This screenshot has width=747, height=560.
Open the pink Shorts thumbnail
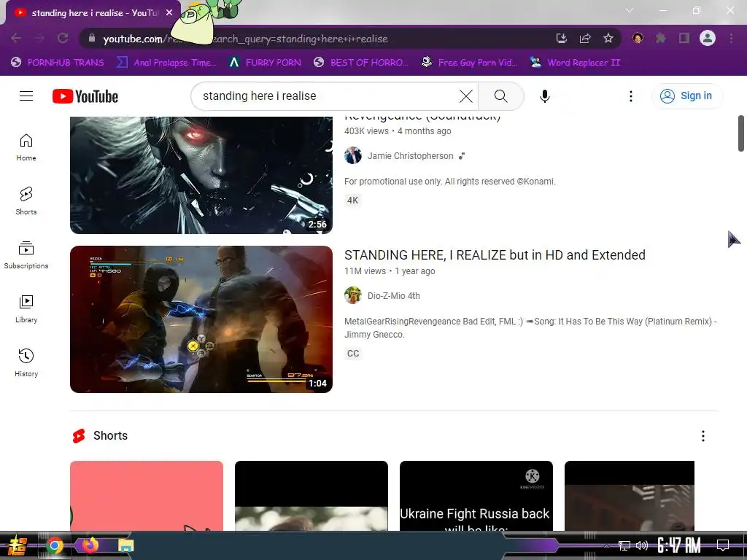146,495
